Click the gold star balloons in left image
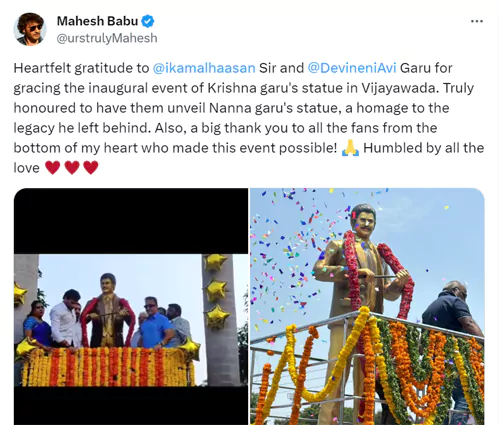This screenshot has width=500, height=425. [x=216, y=291]
